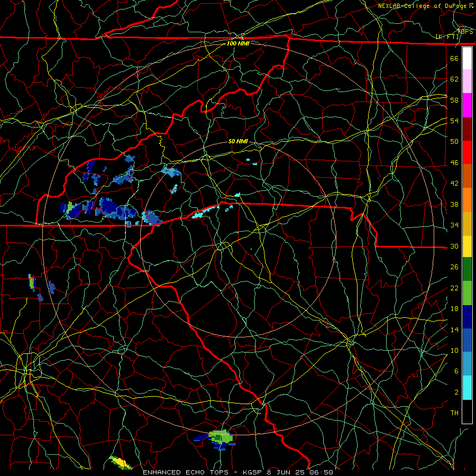476x476 pixels.
Task: Click the '100 NMI' range ring label
Action: point(238,43)
